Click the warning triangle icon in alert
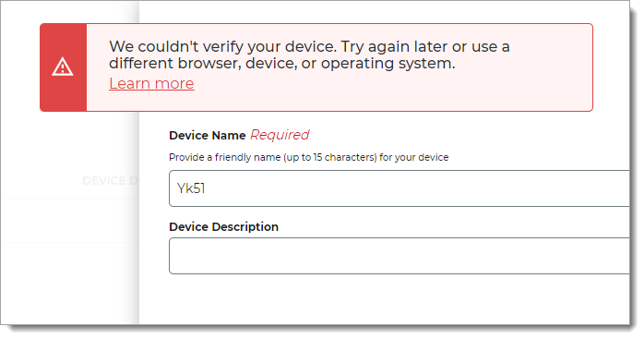This screenshot has width=644, height=339. 63,67
